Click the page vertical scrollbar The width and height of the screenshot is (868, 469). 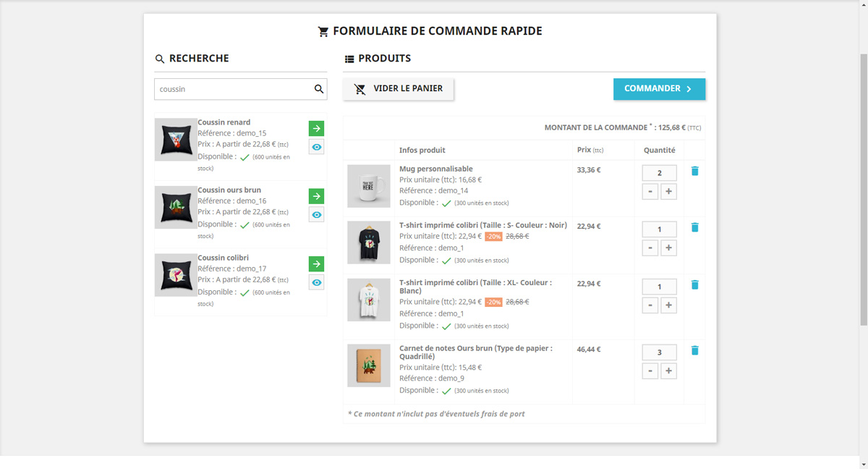[x=864, y=181]
